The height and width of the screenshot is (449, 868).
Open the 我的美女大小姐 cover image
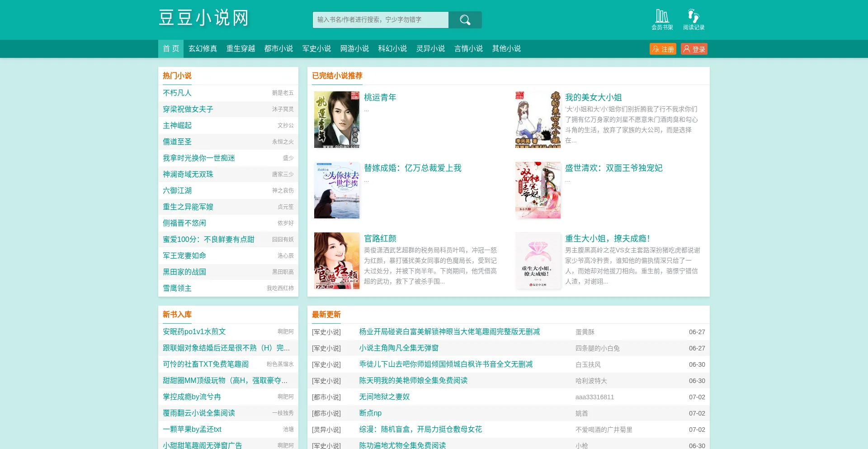tap(538, 120)
